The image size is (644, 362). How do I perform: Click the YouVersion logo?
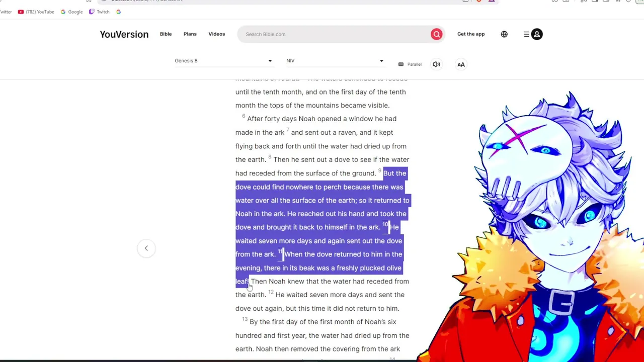click(x=124, y=34)
